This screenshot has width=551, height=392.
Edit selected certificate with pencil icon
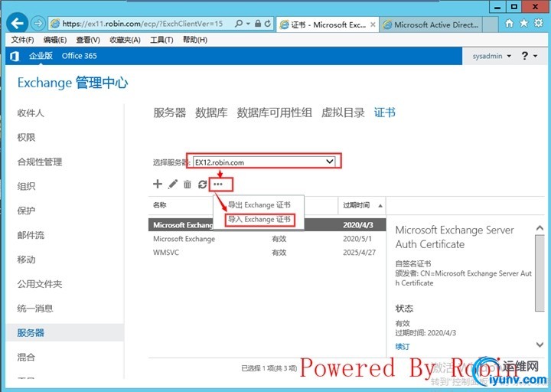172,184
